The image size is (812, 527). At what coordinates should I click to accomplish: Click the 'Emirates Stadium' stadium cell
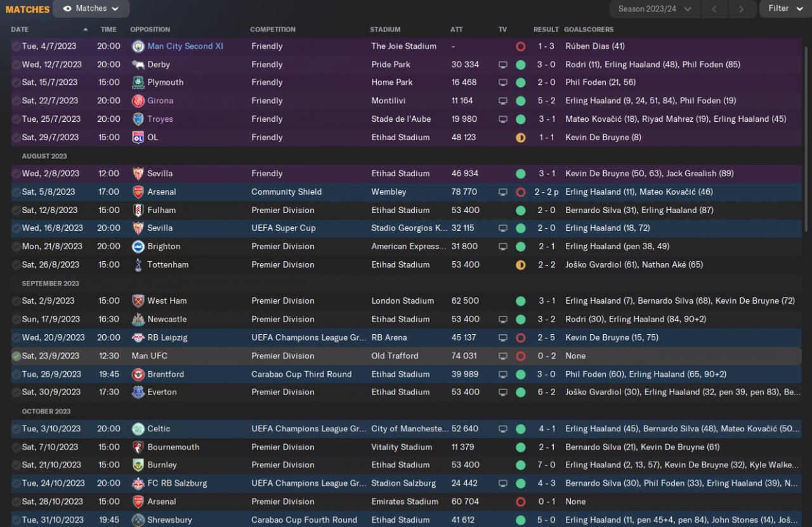click(405, 502)
